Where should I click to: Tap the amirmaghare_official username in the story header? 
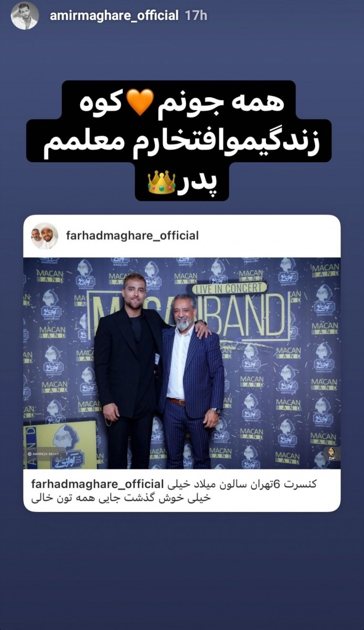tap(114, 16)
